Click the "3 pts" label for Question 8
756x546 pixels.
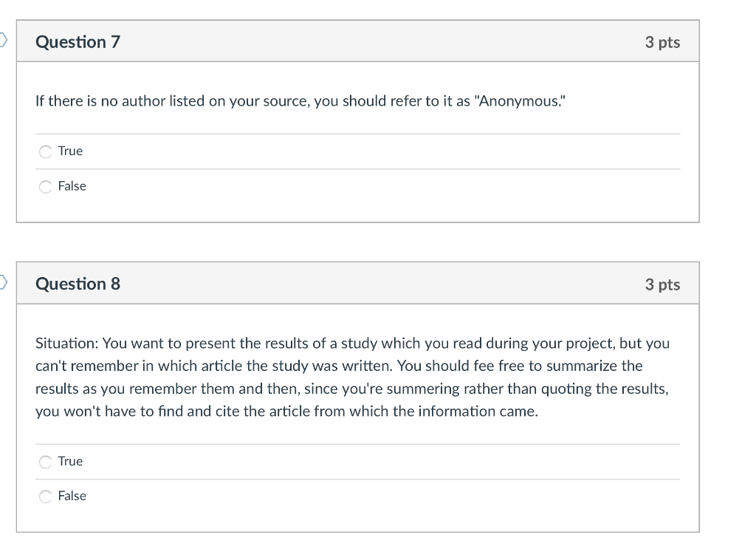point(663,284)
